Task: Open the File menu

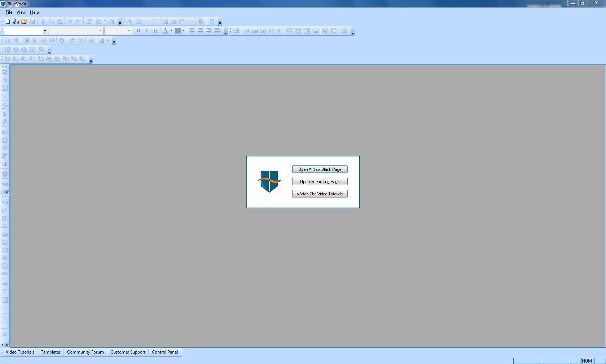Action: point(9,12)
